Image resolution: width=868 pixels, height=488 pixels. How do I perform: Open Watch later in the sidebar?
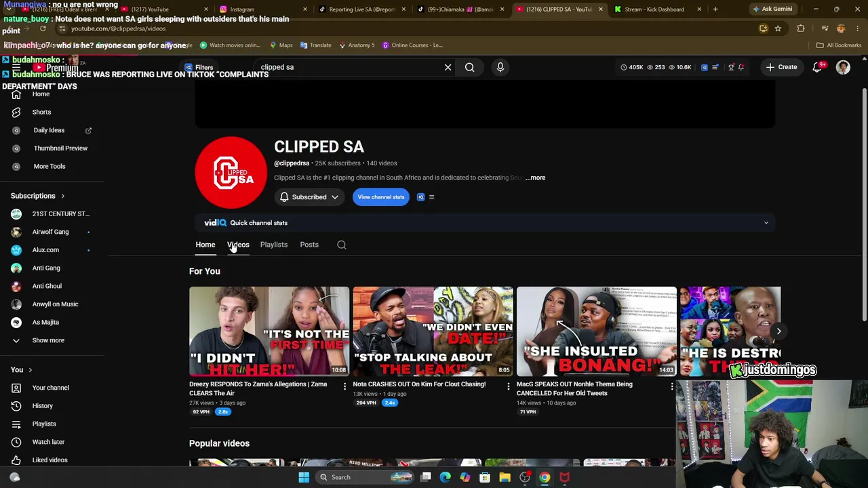click(48, 442)
